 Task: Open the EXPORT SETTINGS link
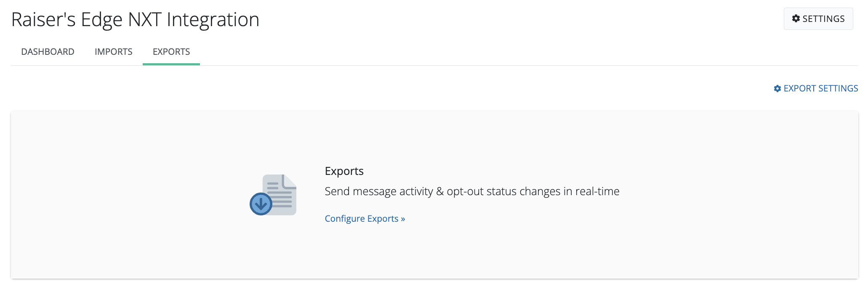[820, 89]
